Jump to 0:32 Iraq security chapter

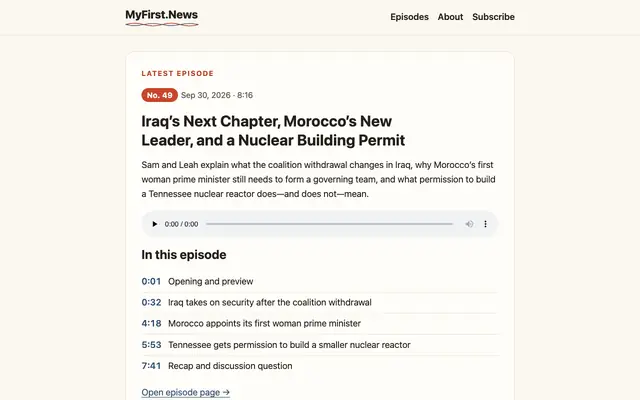(151, 302)
